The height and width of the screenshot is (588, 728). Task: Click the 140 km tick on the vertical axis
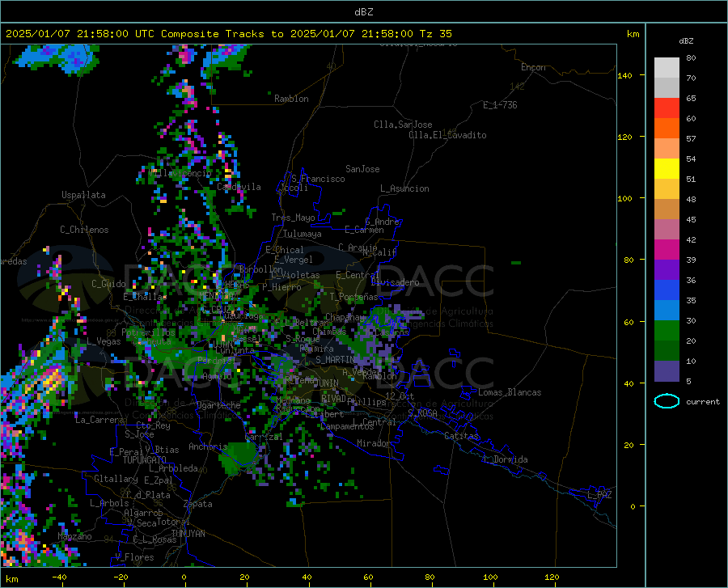625,75
